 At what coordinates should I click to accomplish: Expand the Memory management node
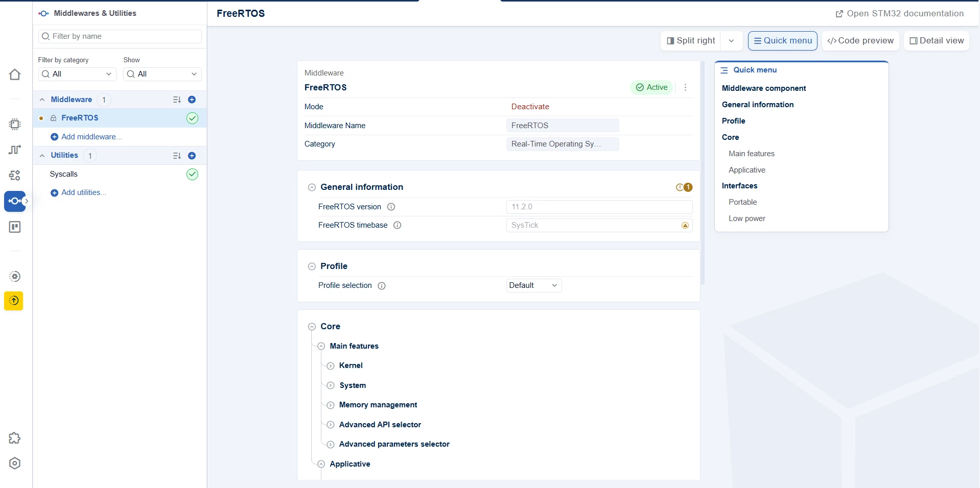click(x=331, y=405)
